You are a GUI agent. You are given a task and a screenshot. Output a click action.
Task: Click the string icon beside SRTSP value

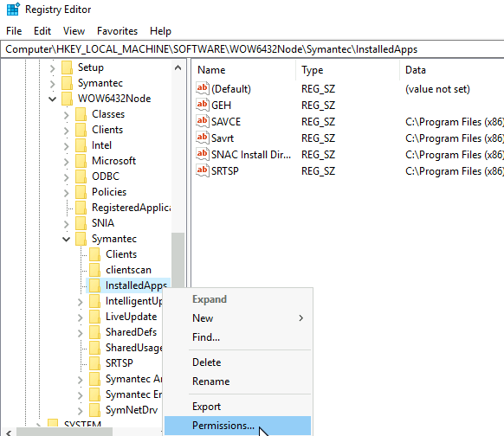[202, 170]
